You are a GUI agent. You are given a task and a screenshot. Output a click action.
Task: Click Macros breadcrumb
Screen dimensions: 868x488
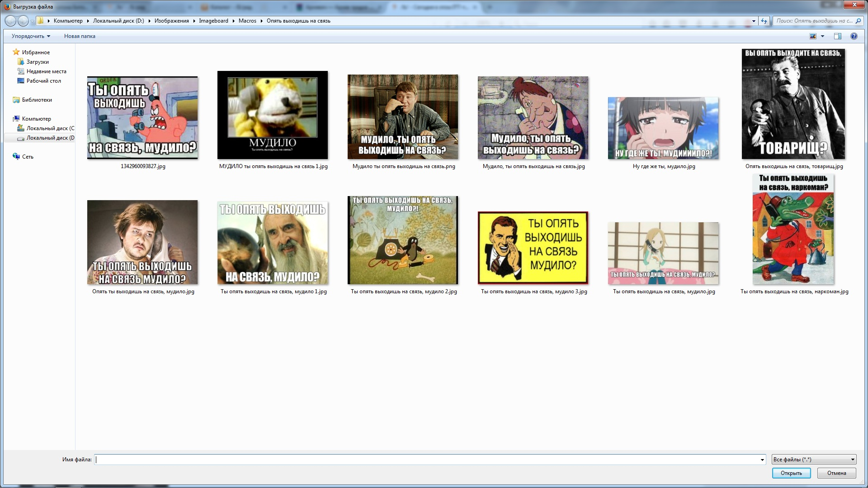247,21
